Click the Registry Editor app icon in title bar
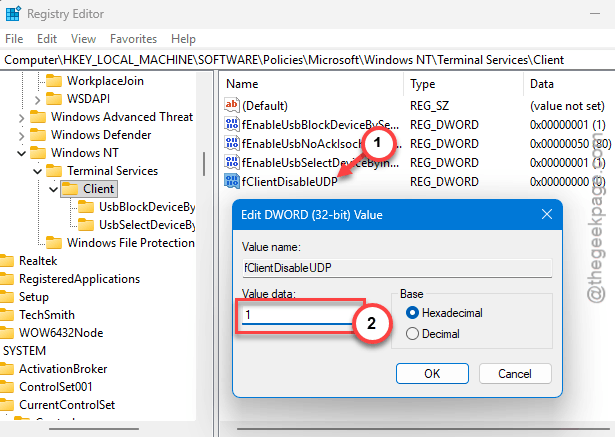Viewport: 615px width, 437px height. tap(13, 14)
